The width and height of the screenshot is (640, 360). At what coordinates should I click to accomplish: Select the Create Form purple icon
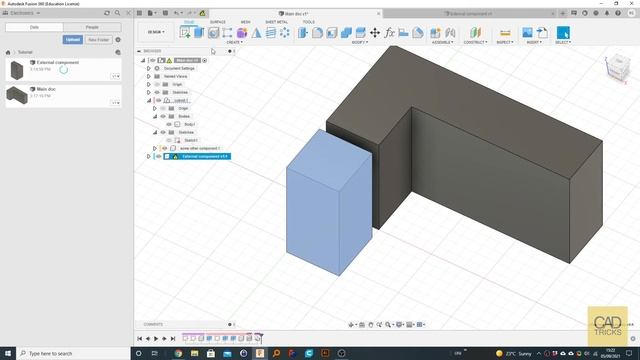tap(242, 33)
